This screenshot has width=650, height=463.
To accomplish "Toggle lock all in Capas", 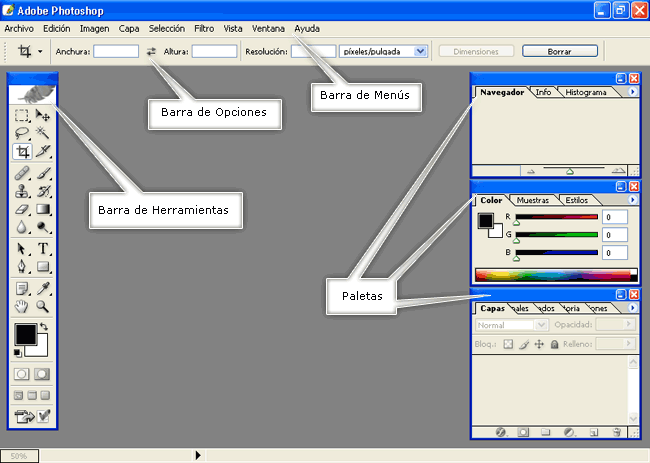I will [x=554, y=344].
